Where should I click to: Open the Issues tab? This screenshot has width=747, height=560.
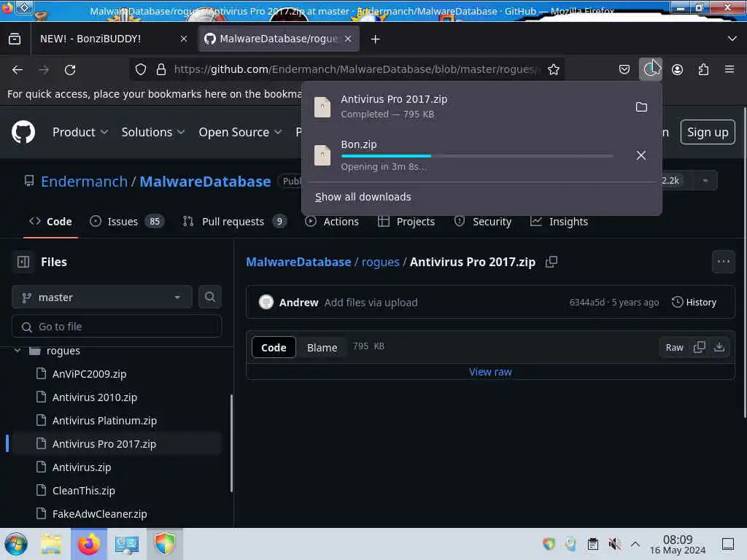click(x=127, y=222)
